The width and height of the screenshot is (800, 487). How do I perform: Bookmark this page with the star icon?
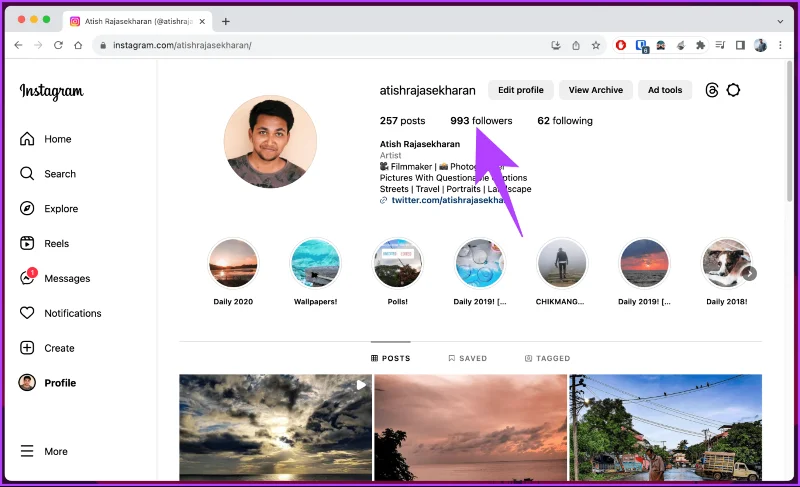(x=596, y=45)
